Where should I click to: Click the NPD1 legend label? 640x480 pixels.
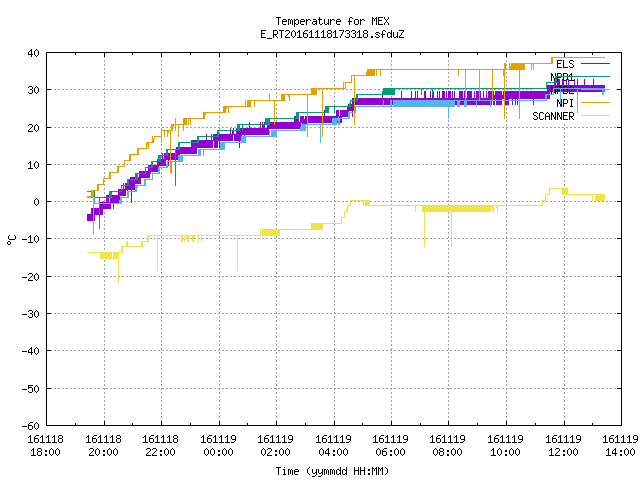[x=562, y=77]
